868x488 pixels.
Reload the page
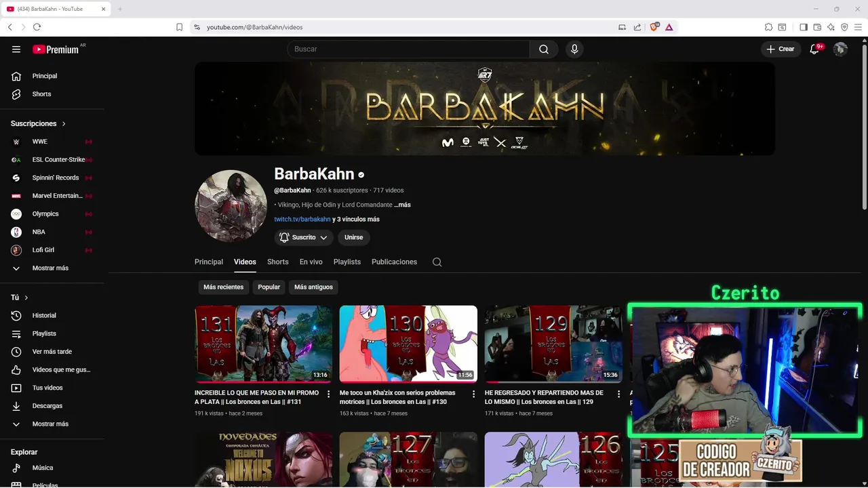point(37,27)
